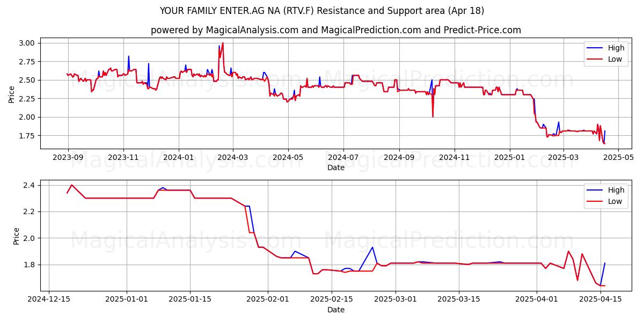Viewport: 644px width, 322px height.
Task: Click the '2.4' price tick in lower chart
Action: [x=29, y=185]
